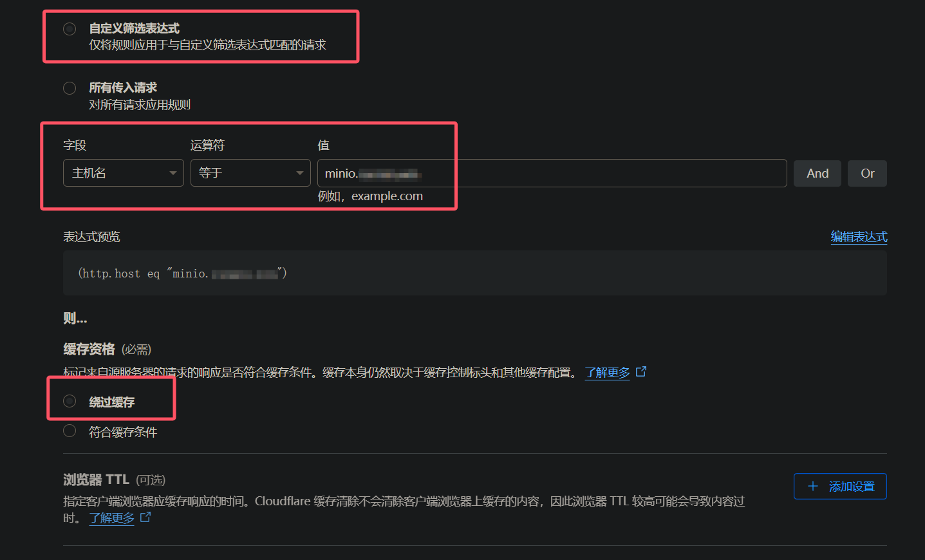Click the plus icon in 添加设置

point(813,487)
